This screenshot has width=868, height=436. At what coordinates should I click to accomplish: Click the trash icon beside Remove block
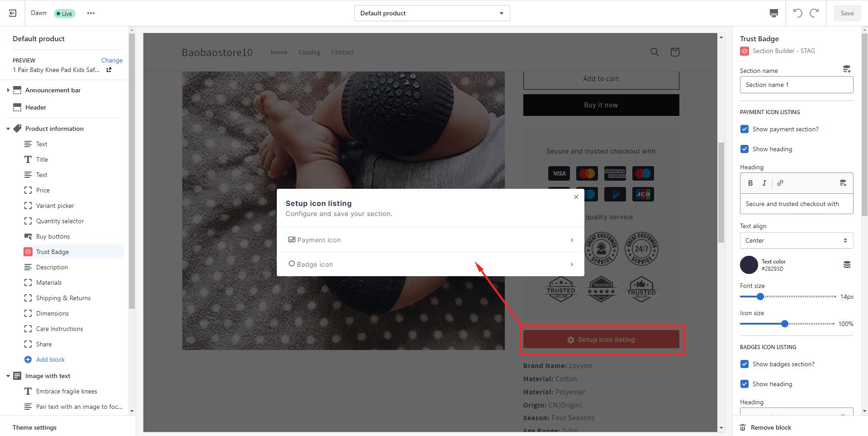tap(743, 427)
